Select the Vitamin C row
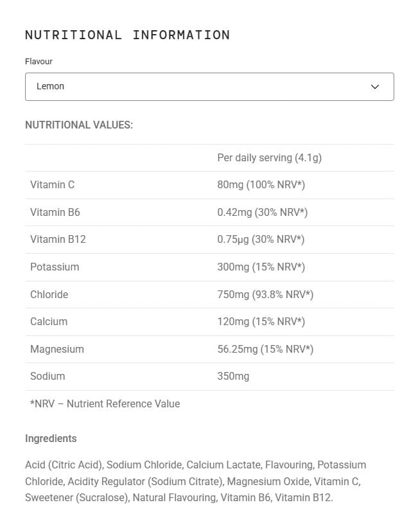This screenshot has height=532, width=418. pos(209,185)
